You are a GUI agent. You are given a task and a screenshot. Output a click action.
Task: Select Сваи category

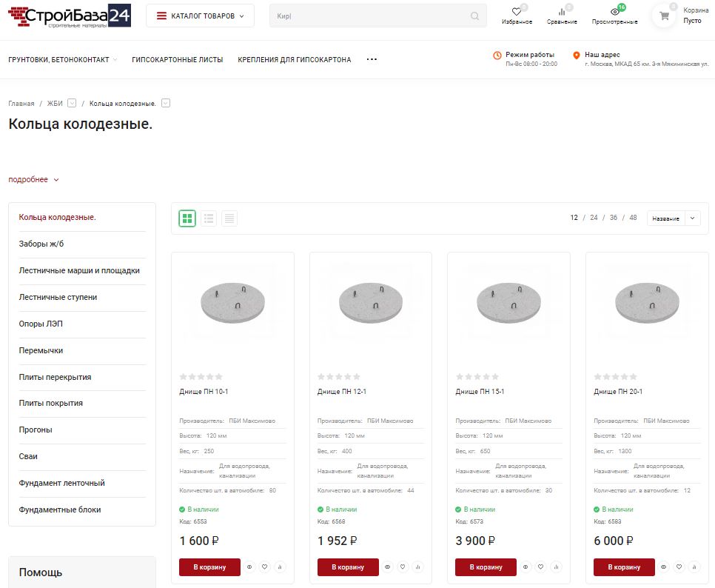pos(28,457)
